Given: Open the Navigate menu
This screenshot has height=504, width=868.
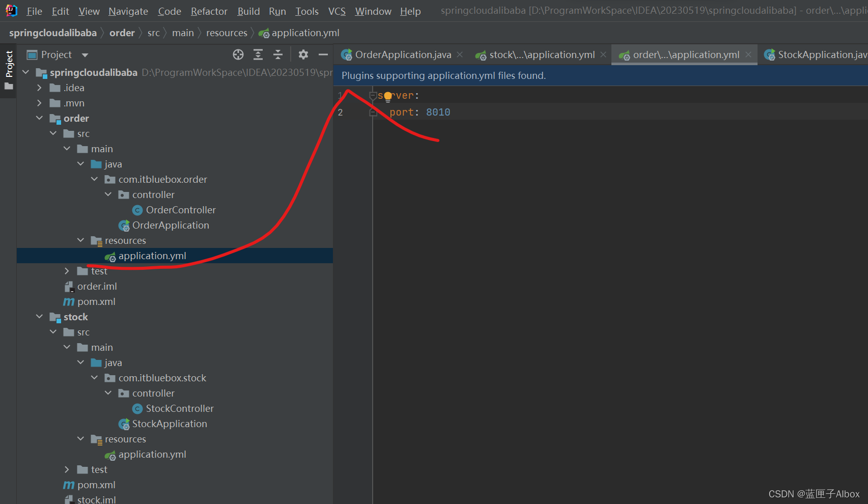Looking at the screenshot, I should point(128,11).
